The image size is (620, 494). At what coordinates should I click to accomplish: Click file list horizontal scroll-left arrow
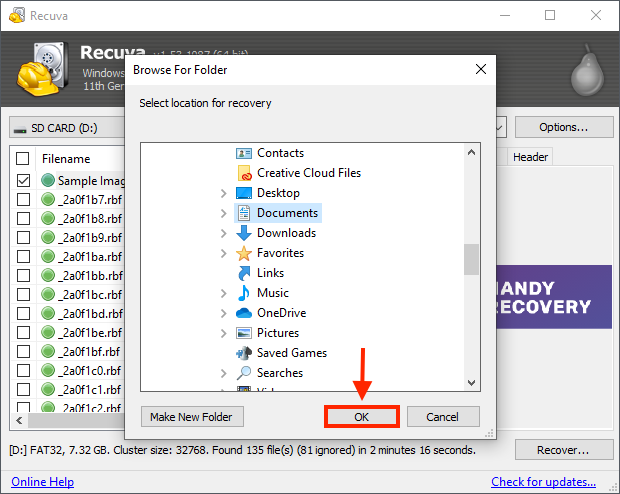click(19, 420)
